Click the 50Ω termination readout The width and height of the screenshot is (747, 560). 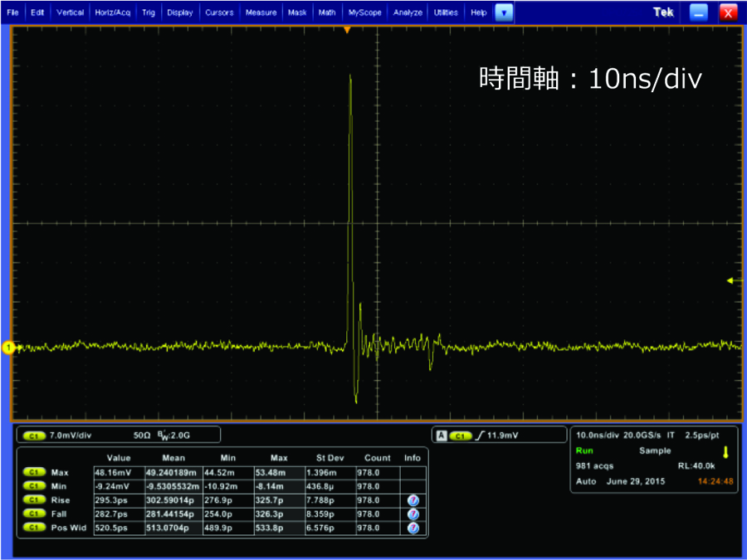pyautogui.click(x=142, y=436)
